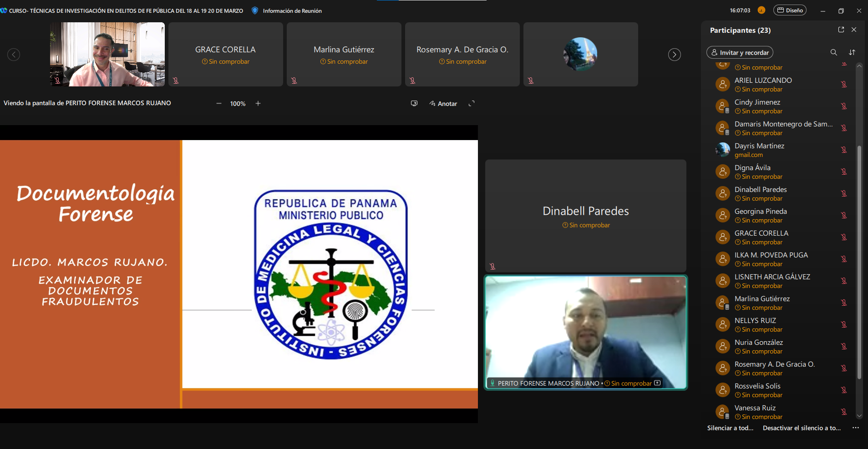Viewport: 868px width, 449px height.
Task: Pop out the Participantes panel
Action: click(x=841, y=30)
